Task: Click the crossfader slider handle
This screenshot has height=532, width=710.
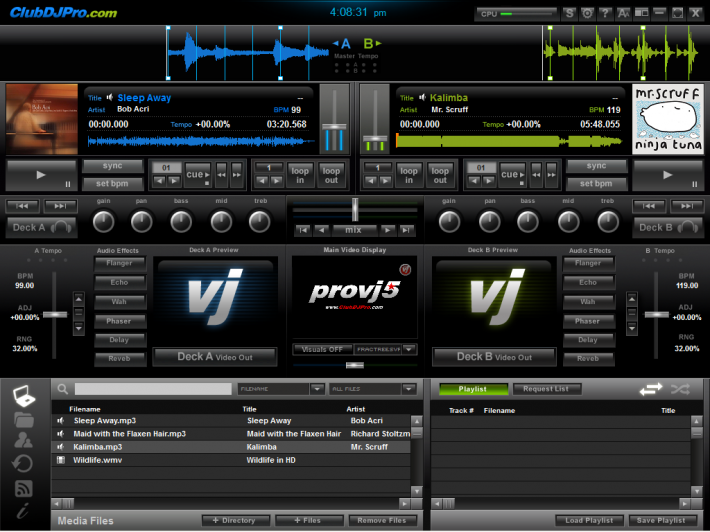Action: coord(355,209)
